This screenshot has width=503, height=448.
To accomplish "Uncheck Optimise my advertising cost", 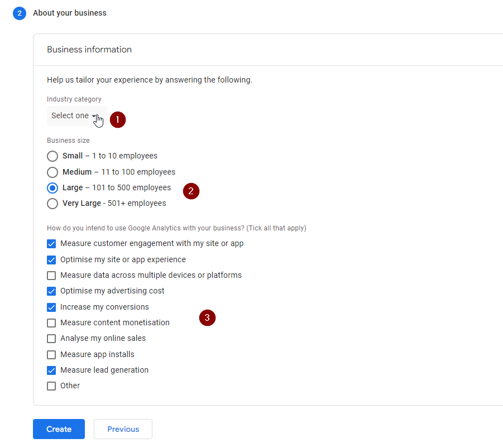I will pyautogui.click(x=51, y=291).
